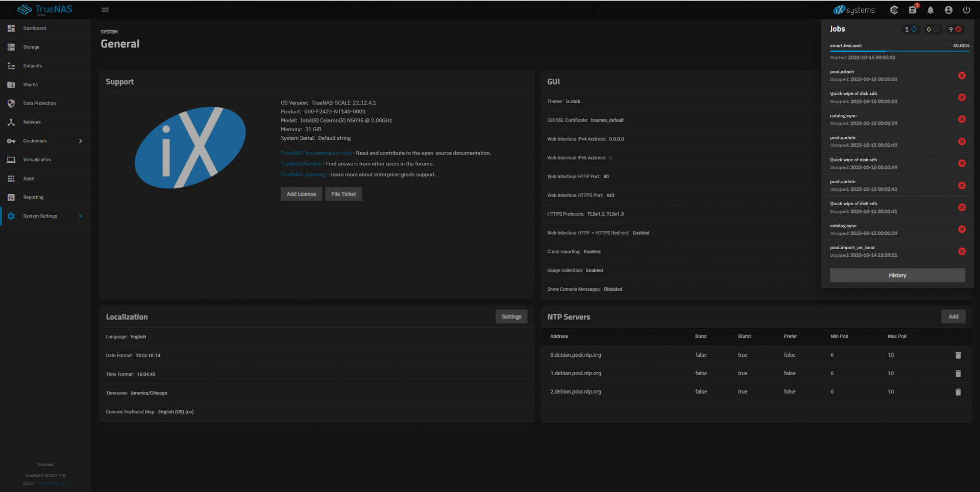Viewport: 980px width, 492px height.
Task: Click the 2.debian.pool.ntp.org address
Action: [x=576, y=391]
